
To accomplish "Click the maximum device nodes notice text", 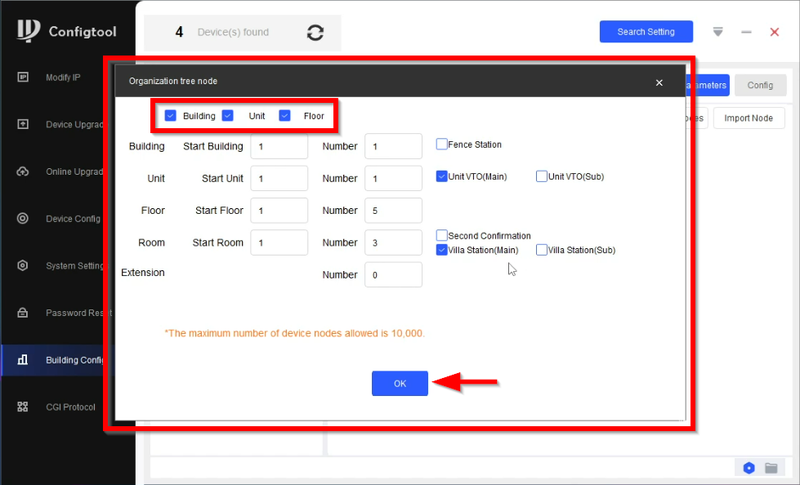I will pos(294,334).
